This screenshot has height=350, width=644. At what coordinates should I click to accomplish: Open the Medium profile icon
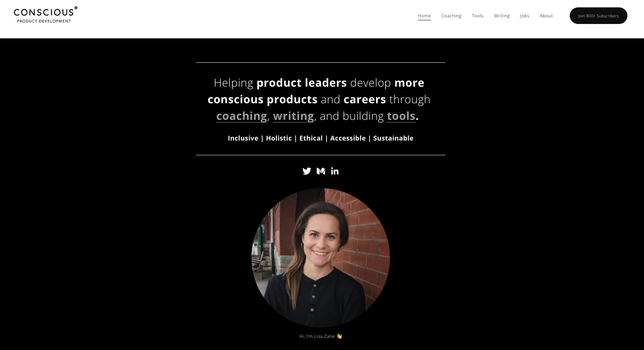[x=321, y=171]
